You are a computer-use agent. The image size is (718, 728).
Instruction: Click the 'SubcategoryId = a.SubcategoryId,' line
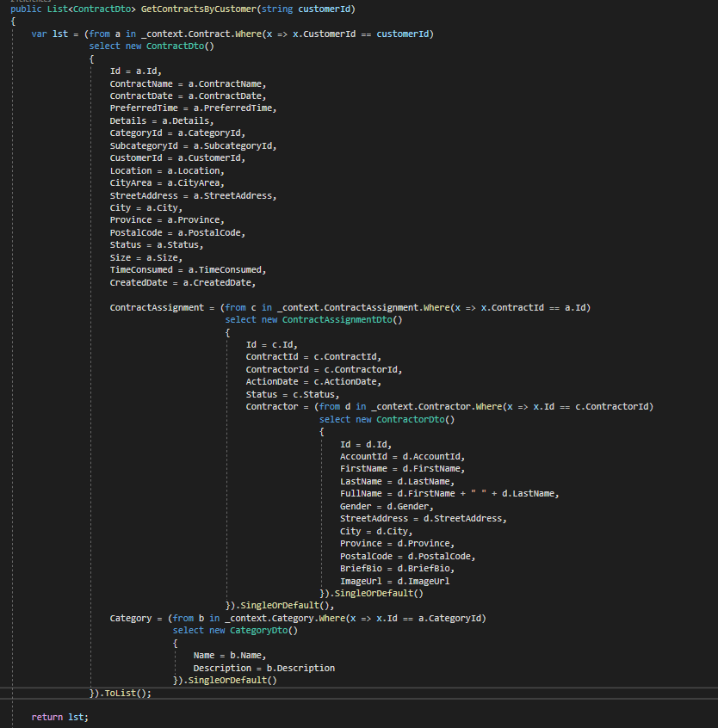(x=193, y=145)
